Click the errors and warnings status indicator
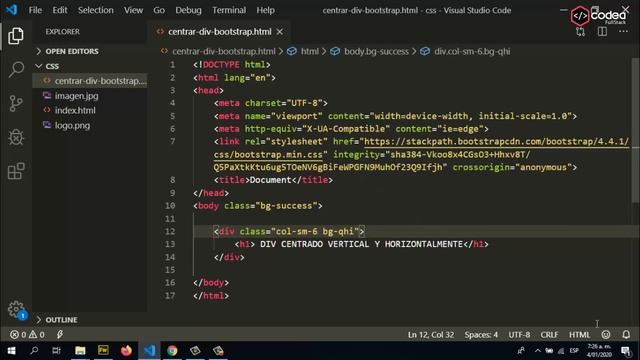The image size is (640, 360). [x=27, y=335]
